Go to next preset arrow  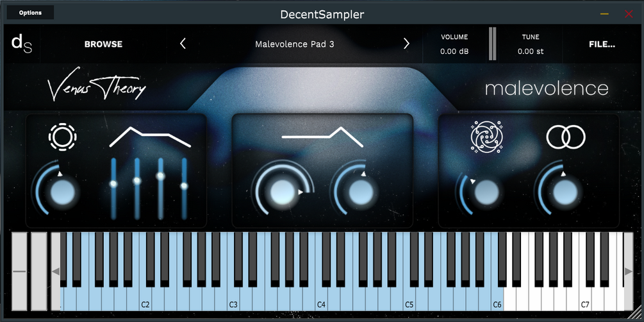click(x=406, y=44)
